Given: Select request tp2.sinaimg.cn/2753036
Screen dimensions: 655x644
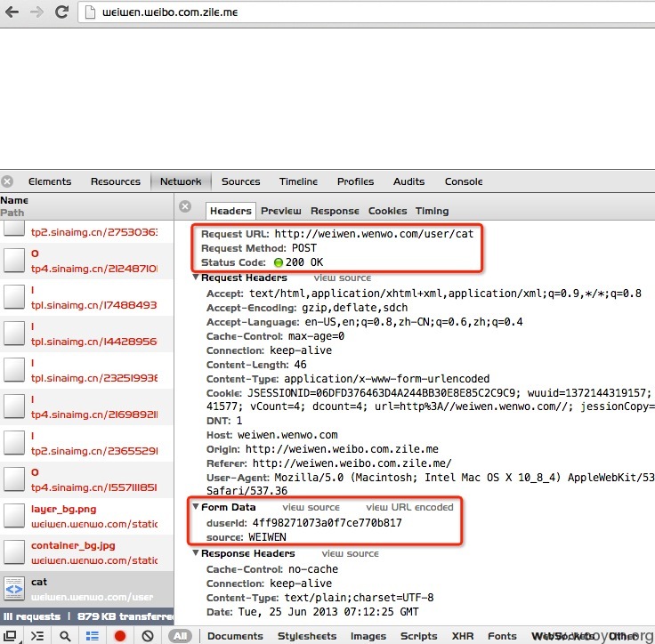Looking at the screenshot, I should (87, 232).
